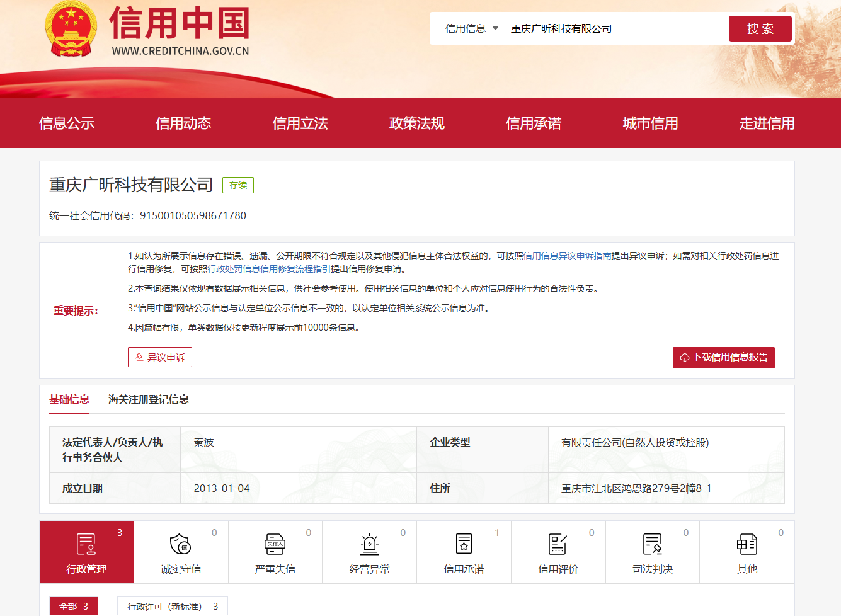841x616 pixels.
Task: Click the company name 重庆广昕科技有限公司 heading
Action: point(131,185)
